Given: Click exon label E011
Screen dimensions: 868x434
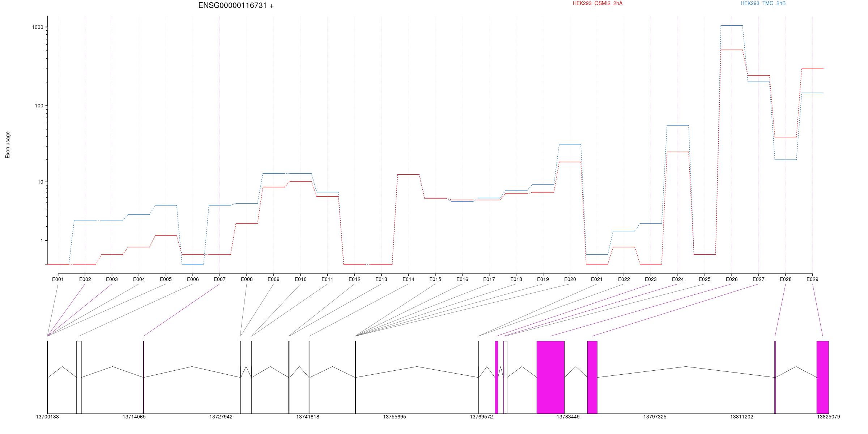Looking at the screenshot, I should click(x=327, y=279).
